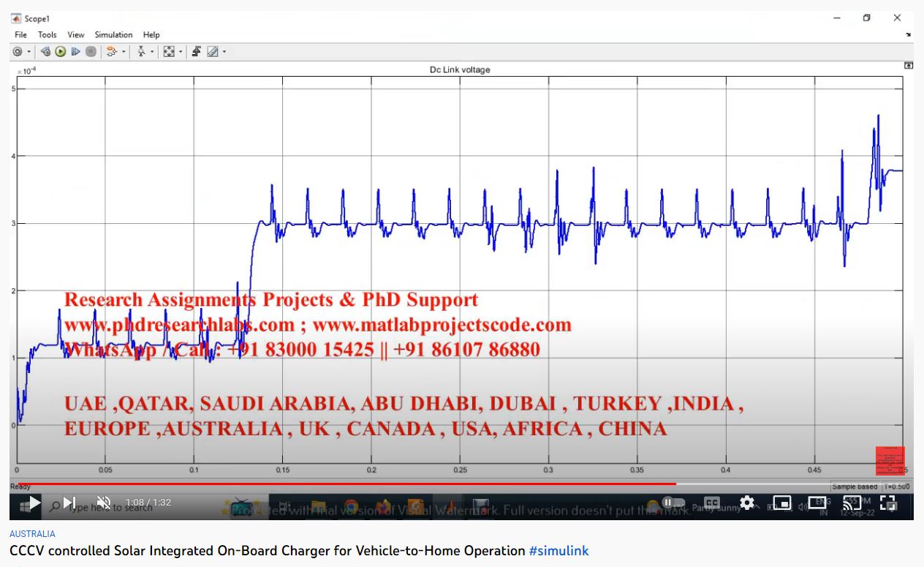This screenshot has width=924, height=567.
Task: Click the T=0.500 status entry
Action: click(x=897, y=487)
